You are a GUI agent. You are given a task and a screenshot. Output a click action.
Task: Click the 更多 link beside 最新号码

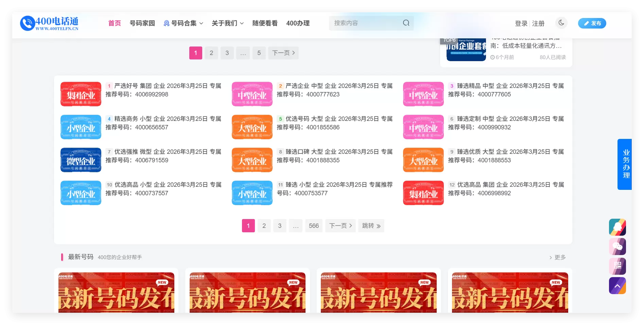(x=558, y=257)
